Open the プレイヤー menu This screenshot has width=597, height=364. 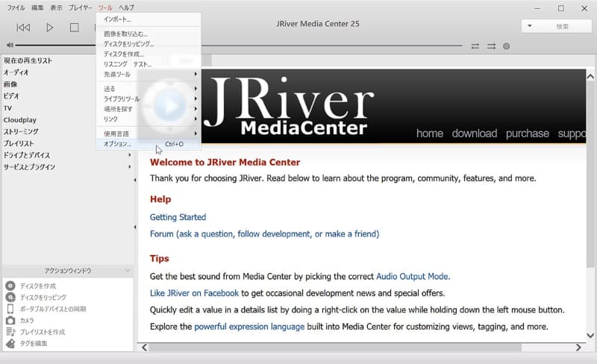pos(81,7)
